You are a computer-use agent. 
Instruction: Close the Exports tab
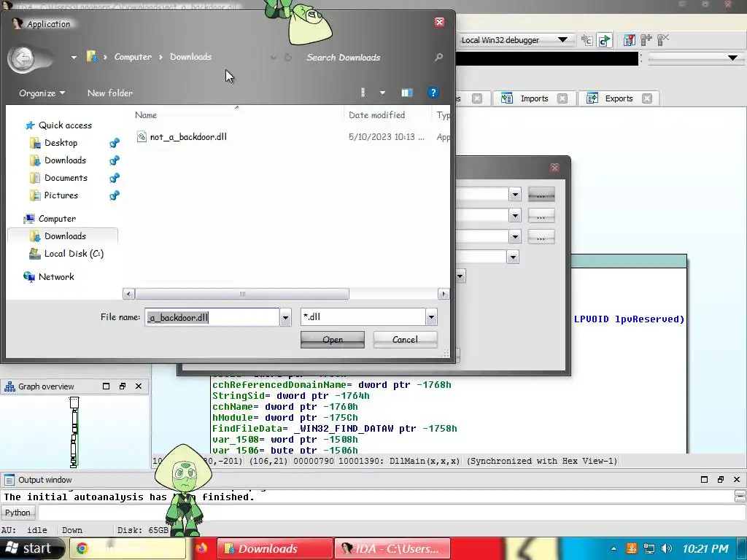click(646, 98)
